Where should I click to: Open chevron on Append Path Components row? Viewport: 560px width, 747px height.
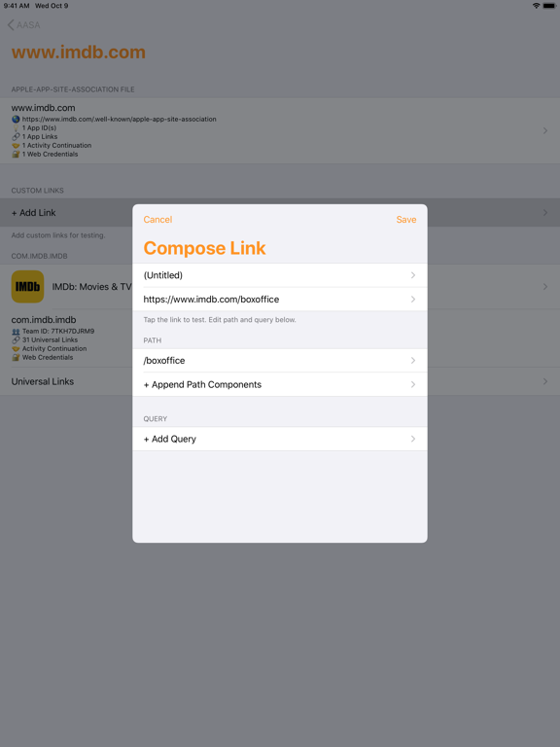click(413, 384)
